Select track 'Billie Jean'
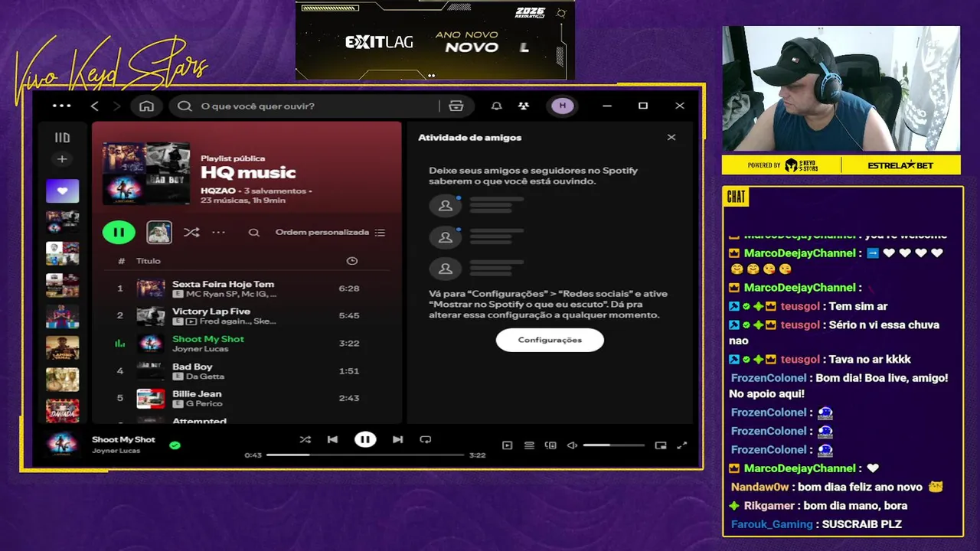The image size is (980, 551). [247, 398]
